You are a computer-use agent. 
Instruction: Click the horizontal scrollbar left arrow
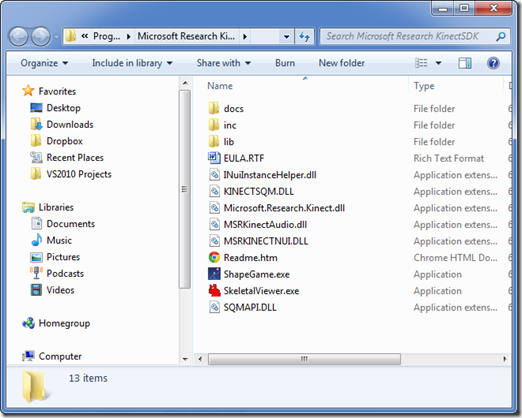pyautogui.click(x=200, y=359)
